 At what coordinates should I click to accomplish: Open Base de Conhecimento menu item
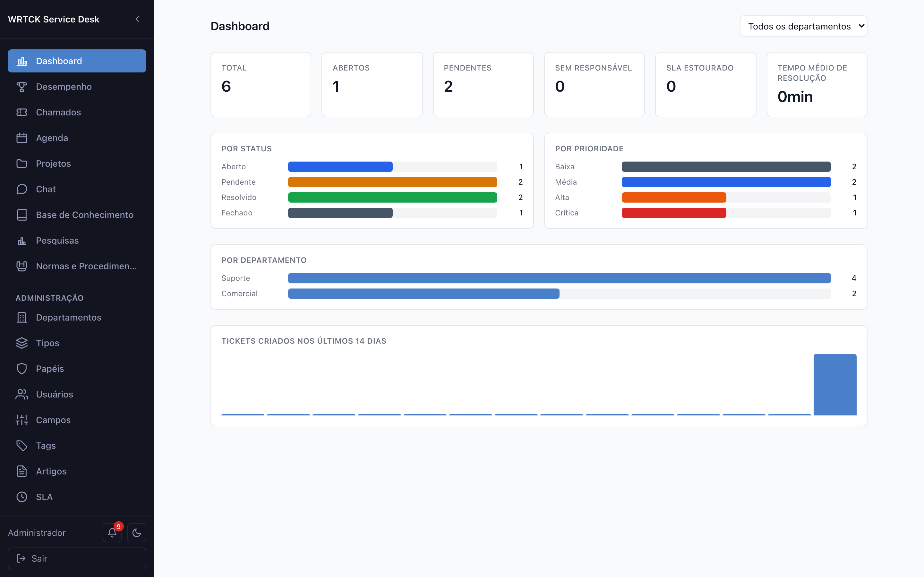coord(77,215)
